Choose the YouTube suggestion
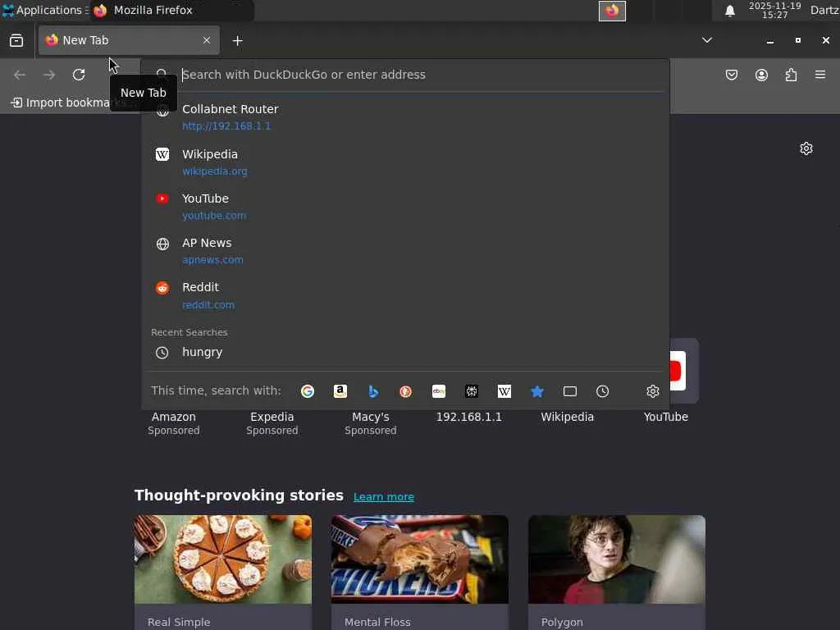This screenshot has width=840, height=630. (405, 207)
